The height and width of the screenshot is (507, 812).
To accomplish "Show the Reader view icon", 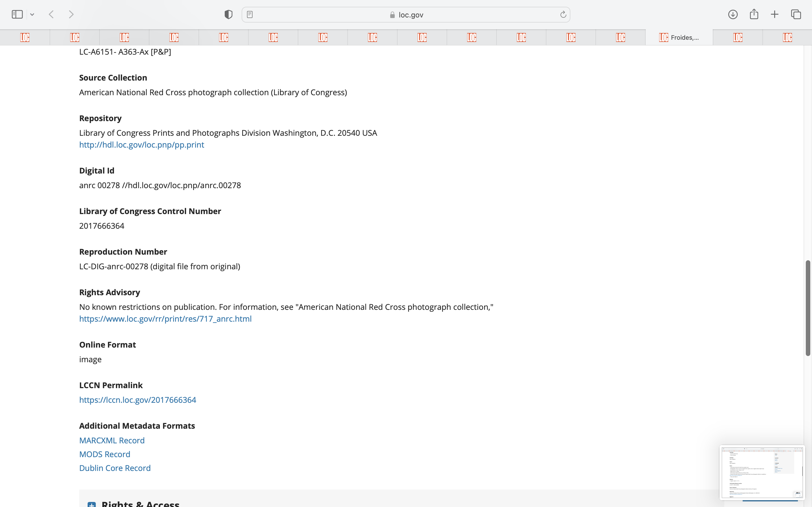I will [250, 14].
